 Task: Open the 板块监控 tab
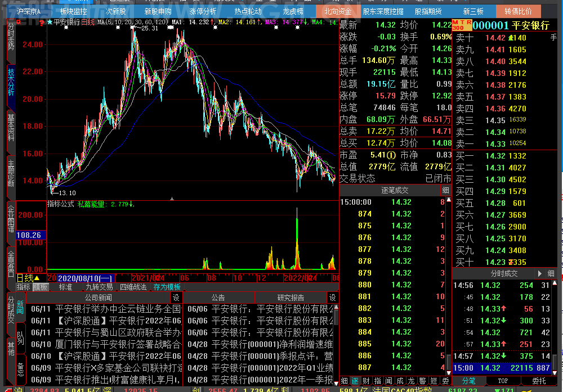(74, 11)
